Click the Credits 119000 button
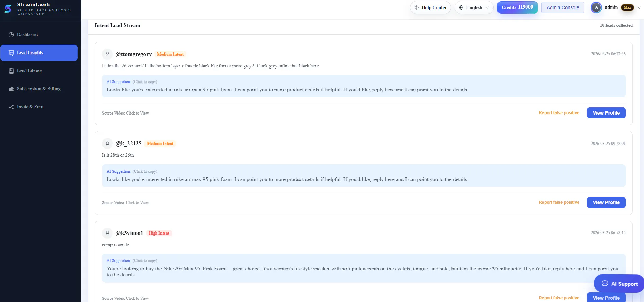This screenshot has height=302, width=644. click(517, 7)
